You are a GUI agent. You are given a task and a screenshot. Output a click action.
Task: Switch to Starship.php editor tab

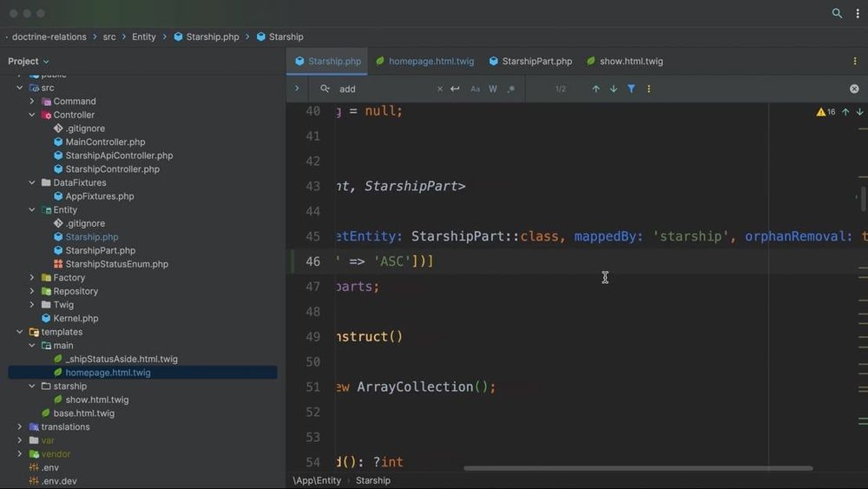coord(328,61)
